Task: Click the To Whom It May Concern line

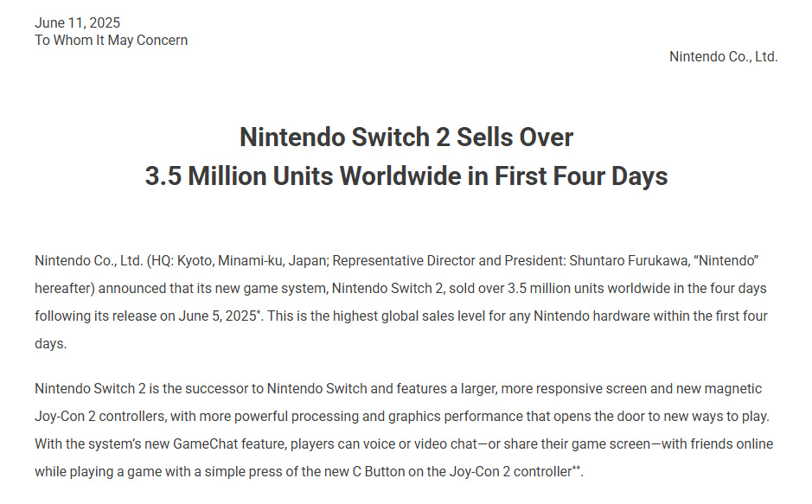Action: pyautogui.click(x=112, y=41)
